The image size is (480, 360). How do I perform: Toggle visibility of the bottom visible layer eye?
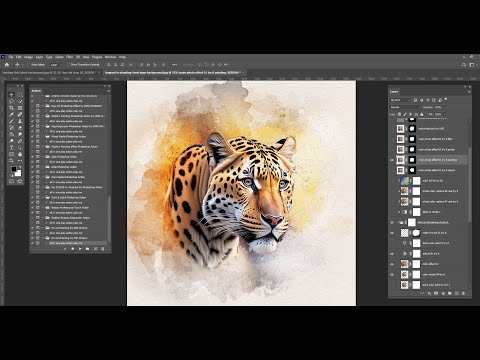[x=392, y=275]
